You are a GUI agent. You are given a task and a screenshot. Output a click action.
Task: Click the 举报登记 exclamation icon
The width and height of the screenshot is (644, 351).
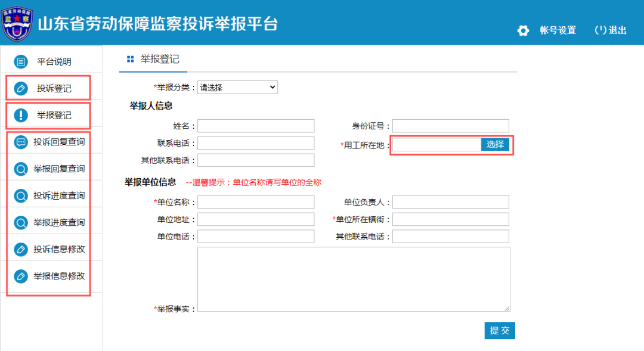click(x=21, y=115)
